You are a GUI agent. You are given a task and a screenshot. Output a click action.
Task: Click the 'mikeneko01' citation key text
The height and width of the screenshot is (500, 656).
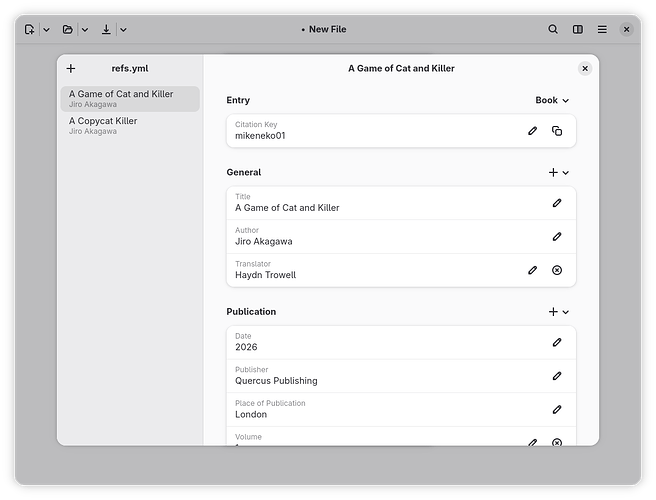coord(260,136)
